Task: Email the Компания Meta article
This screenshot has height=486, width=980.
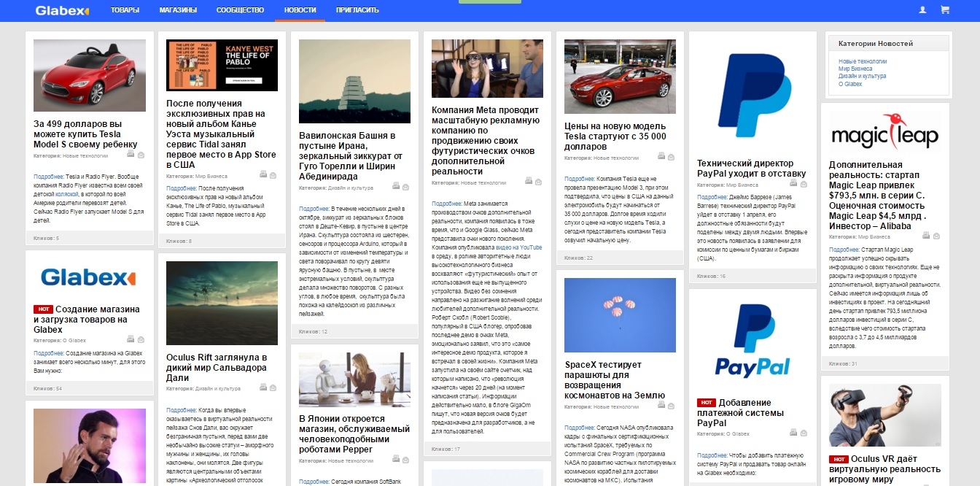Action: point(539,182)
